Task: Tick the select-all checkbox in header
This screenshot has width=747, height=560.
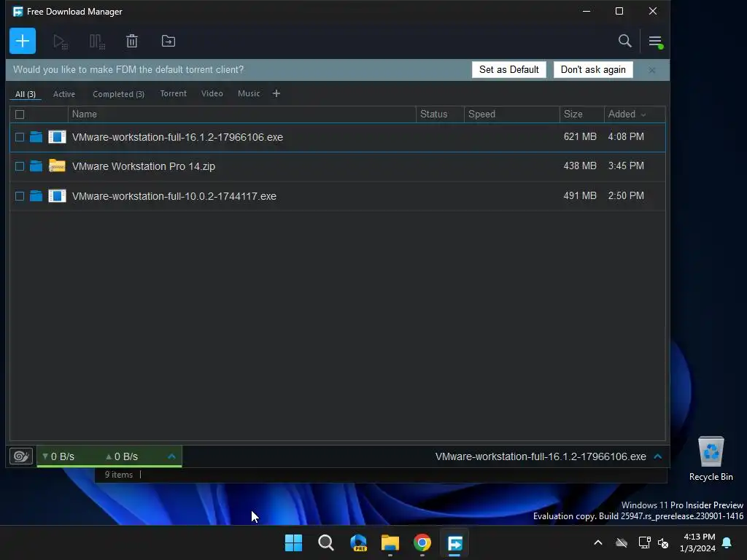Action: point(20,114)
